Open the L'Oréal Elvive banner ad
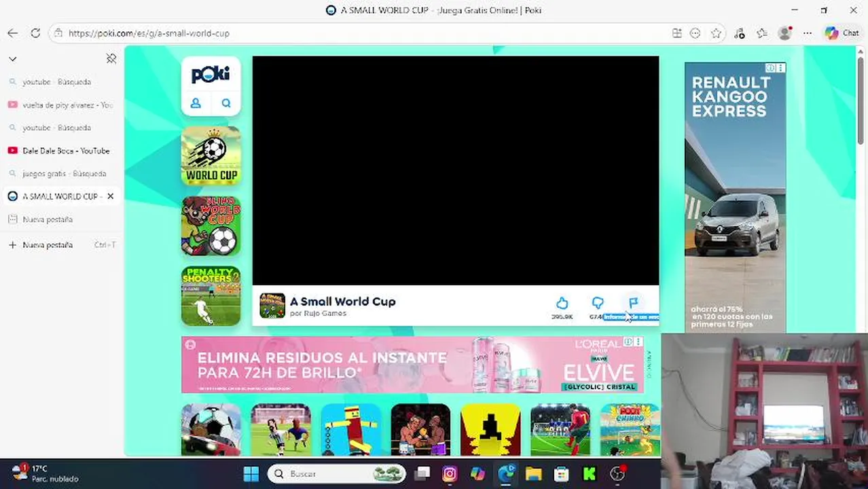The image size is (868, 489). (412, 365)
